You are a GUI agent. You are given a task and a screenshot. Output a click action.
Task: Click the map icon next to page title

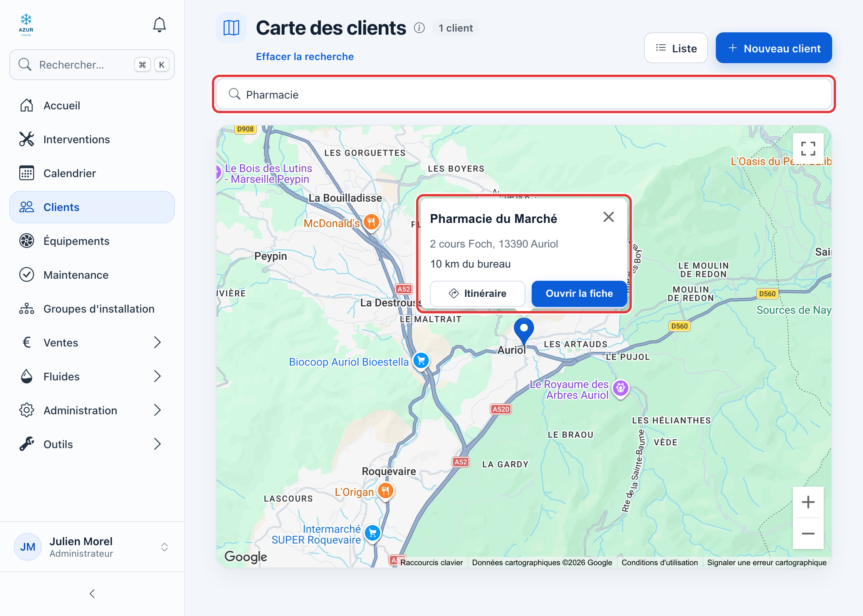pyautogui.click(x=231, y=28)
